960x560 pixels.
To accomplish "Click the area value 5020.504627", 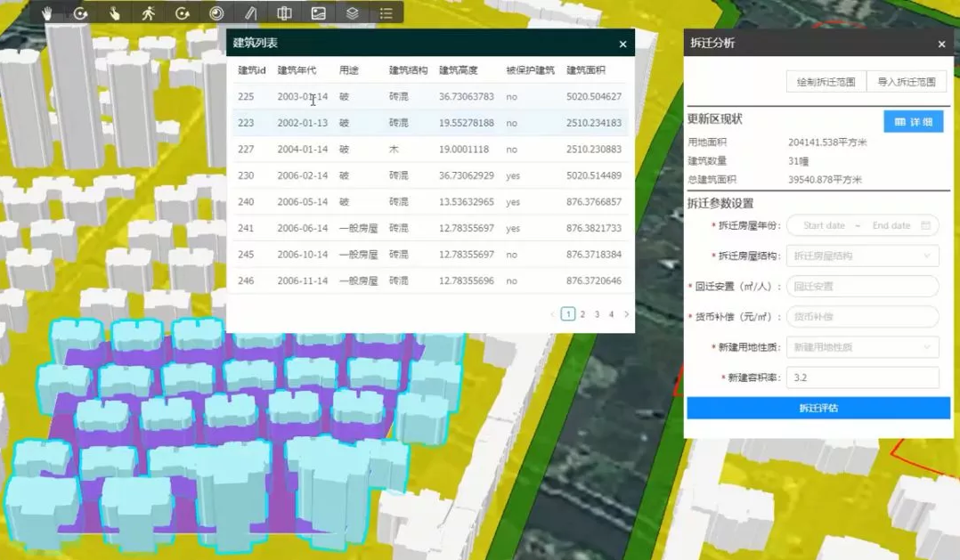I will click(x=594, y=97).
